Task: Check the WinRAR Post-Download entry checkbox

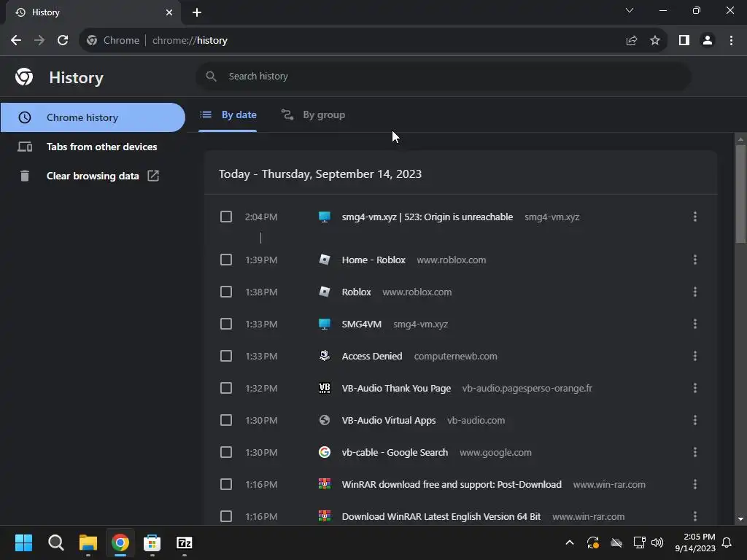Action: (x=226, y=484)
